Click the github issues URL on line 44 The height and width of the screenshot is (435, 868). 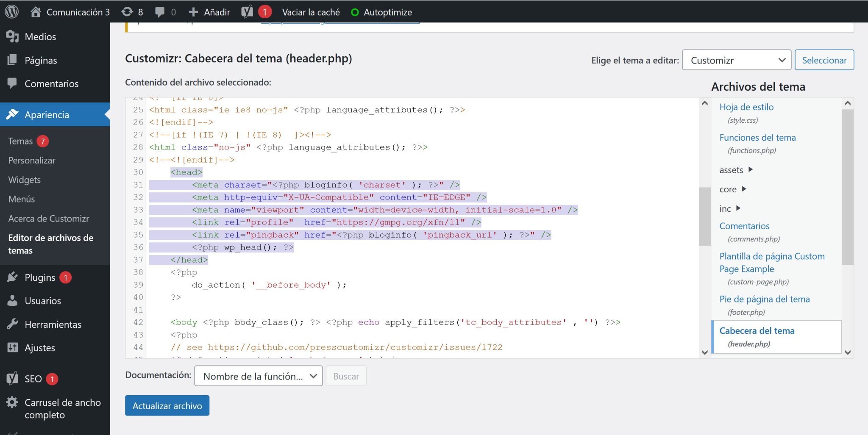tap(355, 347)
